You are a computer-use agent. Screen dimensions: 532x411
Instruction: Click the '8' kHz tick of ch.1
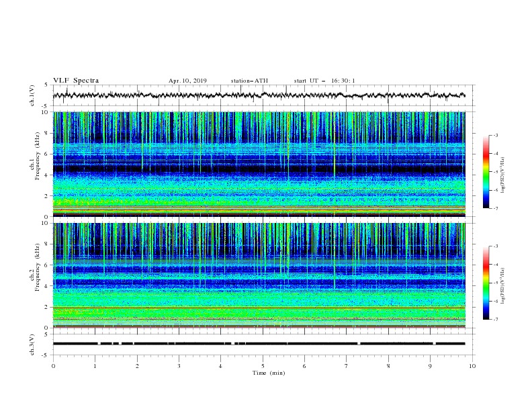tap(47, 133)
